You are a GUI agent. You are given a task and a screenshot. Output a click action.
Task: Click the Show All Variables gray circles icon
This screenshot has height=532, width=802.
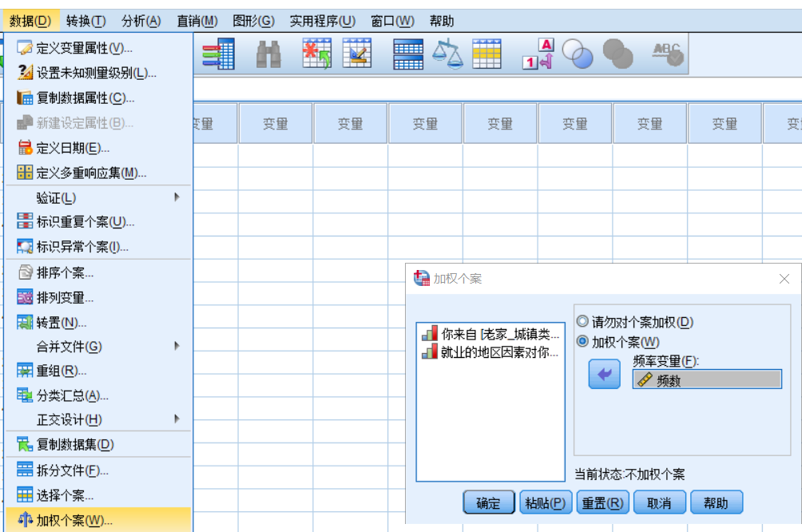617,54
